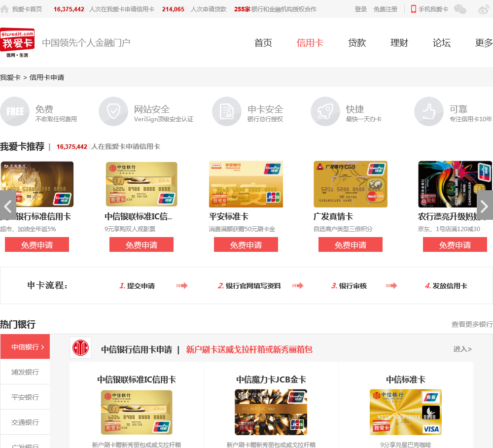Click the 可靠 thumbs-up icon
The image size is (493, 448).
pos(428,111)
